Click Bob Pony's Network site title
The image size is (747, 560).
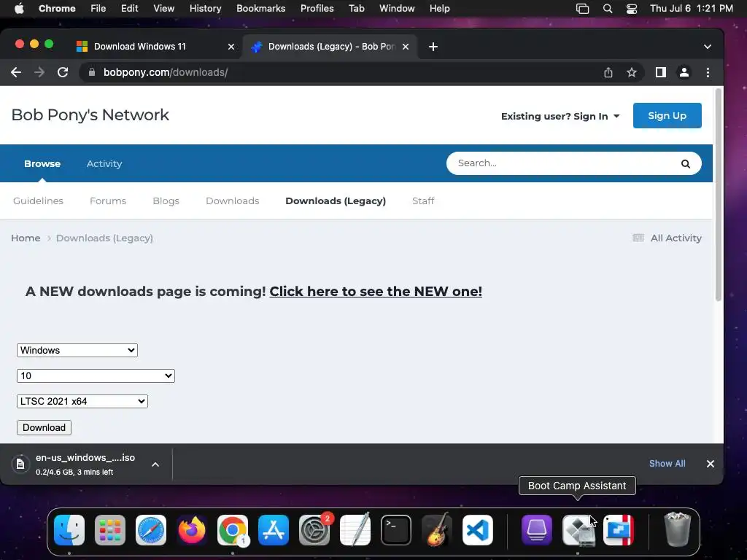pyautogui.click(x=90, y=114)
